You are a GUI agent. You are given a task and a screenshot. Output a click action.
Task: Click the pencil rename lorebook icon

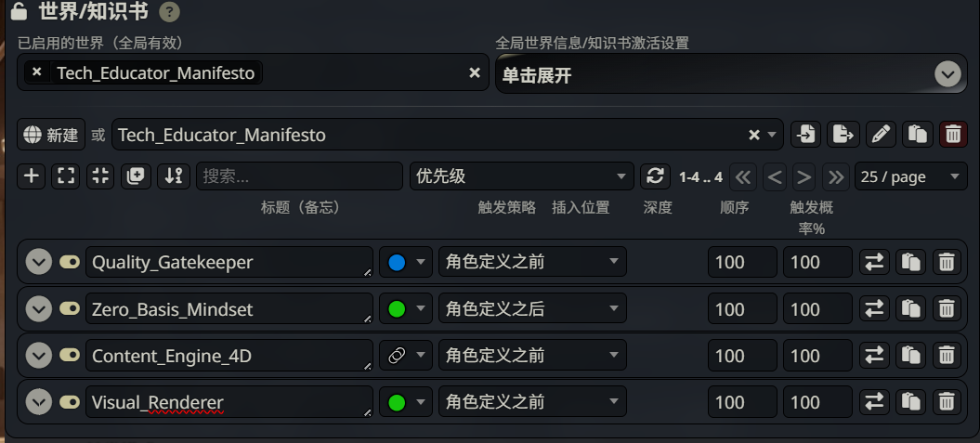[x=880, y=135]
